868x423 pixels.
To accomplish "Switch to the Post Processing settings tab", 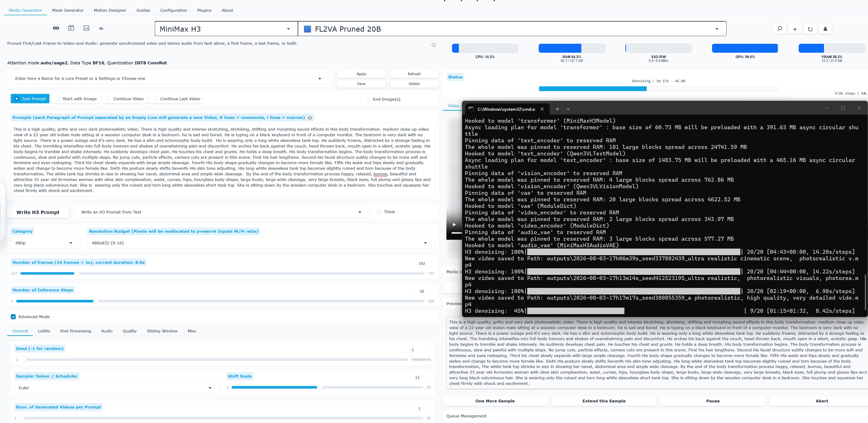I will click(75, 331).
